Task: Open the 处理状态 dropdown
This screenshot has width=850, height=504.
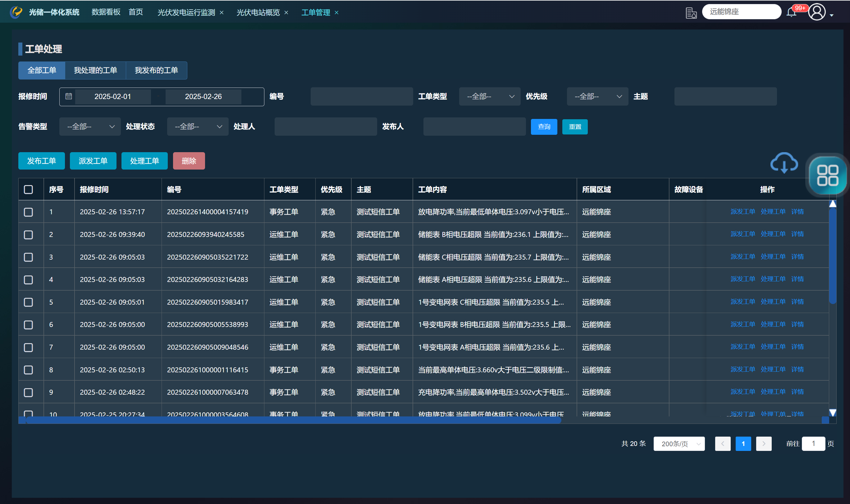Action: (x=197, y=127)
